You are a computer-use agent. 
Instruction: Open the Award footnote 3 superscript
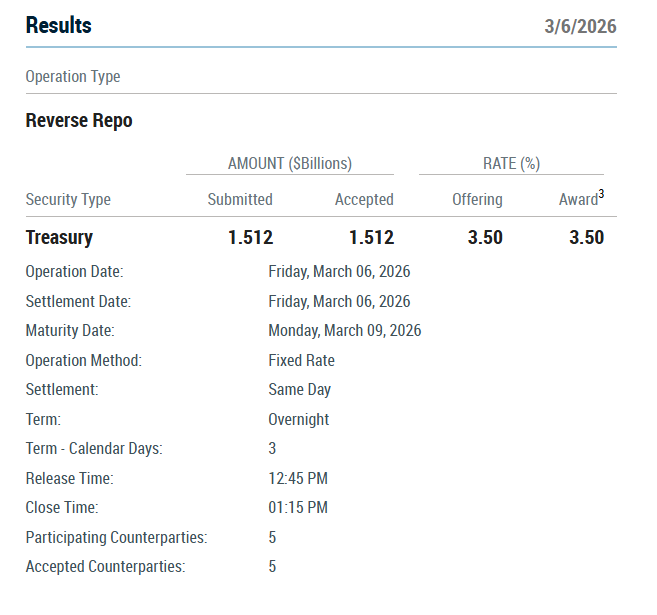[x=601, y=194]
